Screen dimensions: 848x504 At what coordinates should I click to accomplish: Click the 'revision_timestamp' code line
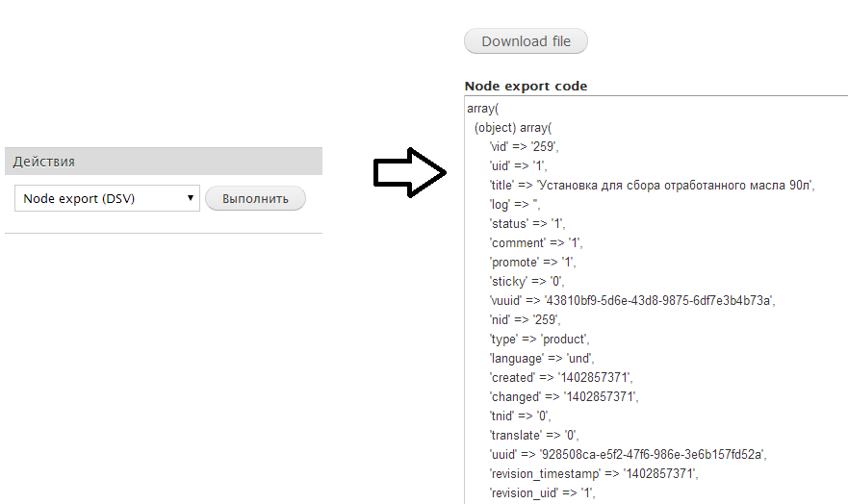pos(593,474)
